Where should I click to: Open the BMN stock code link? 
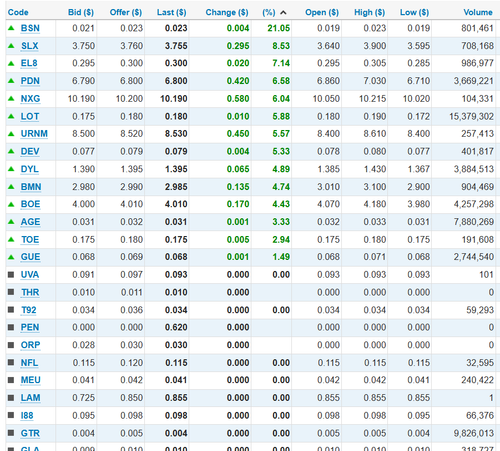[31, 187]
